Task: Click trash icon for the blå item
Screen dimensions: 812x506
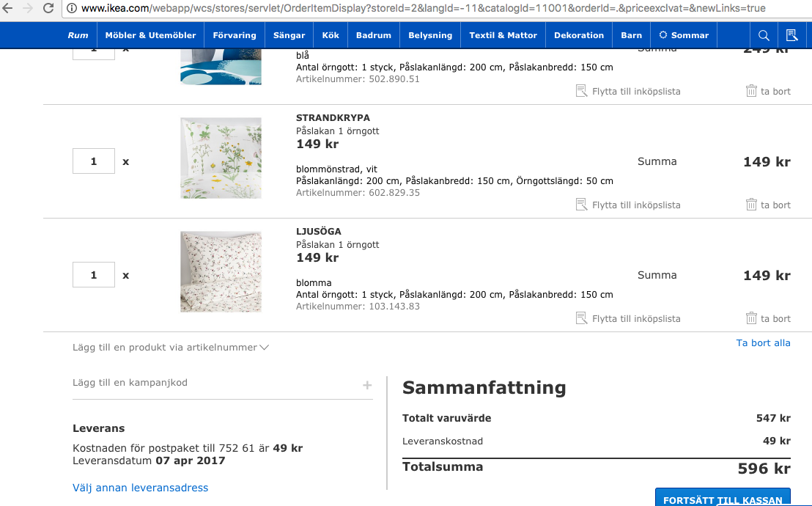Action: click(x=751, y=91)
